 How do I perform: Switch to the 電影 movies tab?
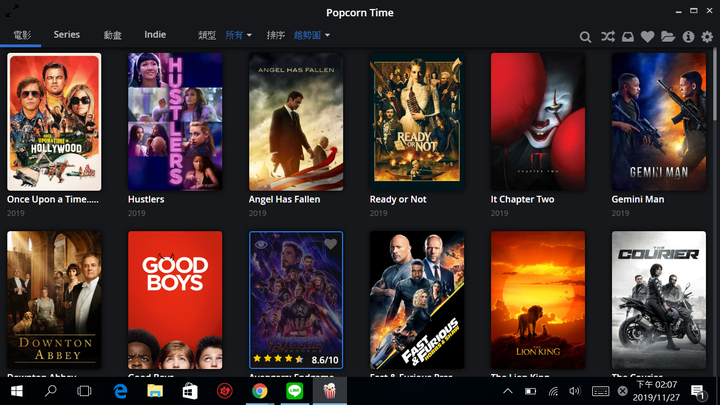22,35
